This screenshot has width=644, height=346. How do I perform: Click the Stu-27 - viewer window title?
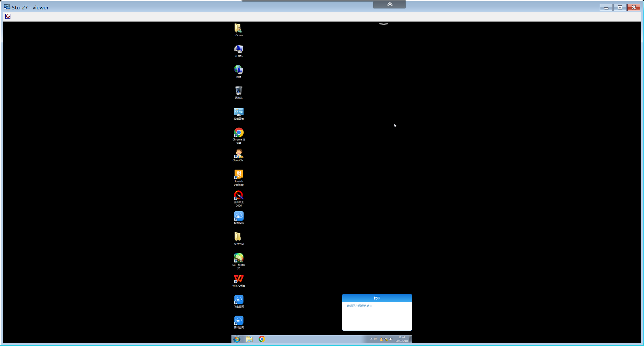pyautogui.click(x=30, y=7)
